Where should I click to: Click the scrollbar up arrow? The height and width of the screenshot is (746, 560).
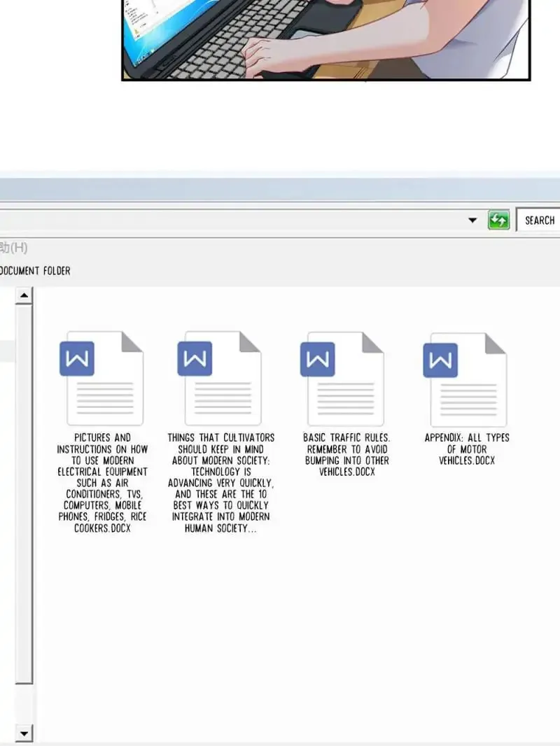24,295
